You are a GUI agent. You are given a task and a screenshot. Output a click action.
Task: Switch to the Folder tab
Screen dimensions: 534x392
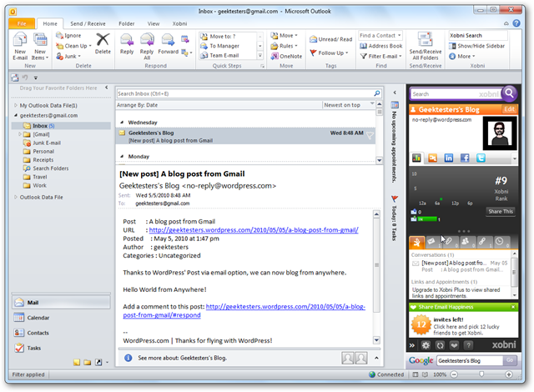coord(126,23)
